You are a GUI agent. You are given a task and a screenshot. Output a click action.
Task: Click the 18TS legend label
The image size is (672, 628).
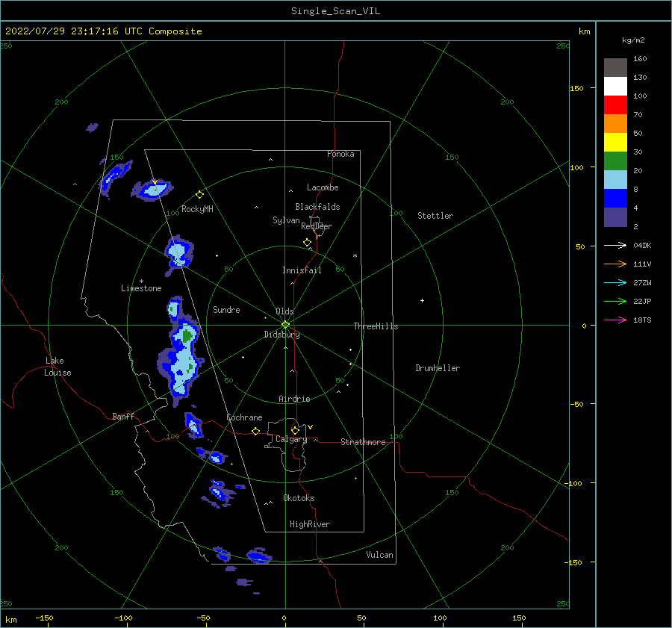(x=642, y=320)
